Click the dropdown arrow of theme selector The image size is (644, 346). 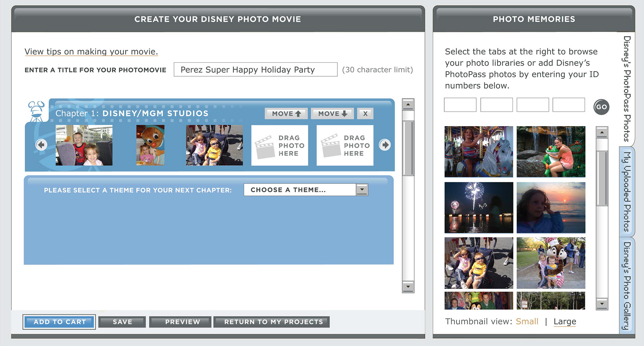362,190
